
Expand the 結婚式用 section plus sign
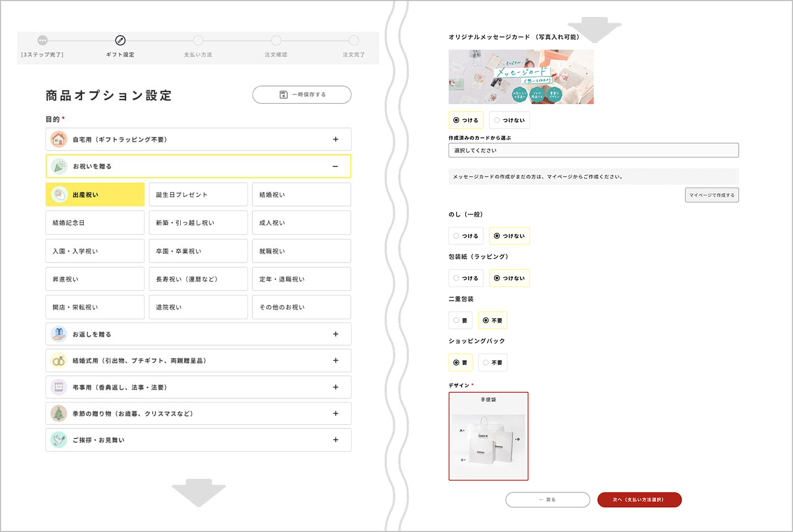point(335,361)
